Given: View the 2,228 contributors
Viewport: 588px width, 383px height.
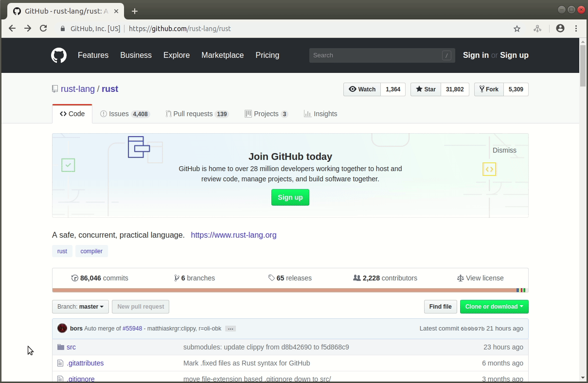Looking at the screenshot, I should 385,278.
